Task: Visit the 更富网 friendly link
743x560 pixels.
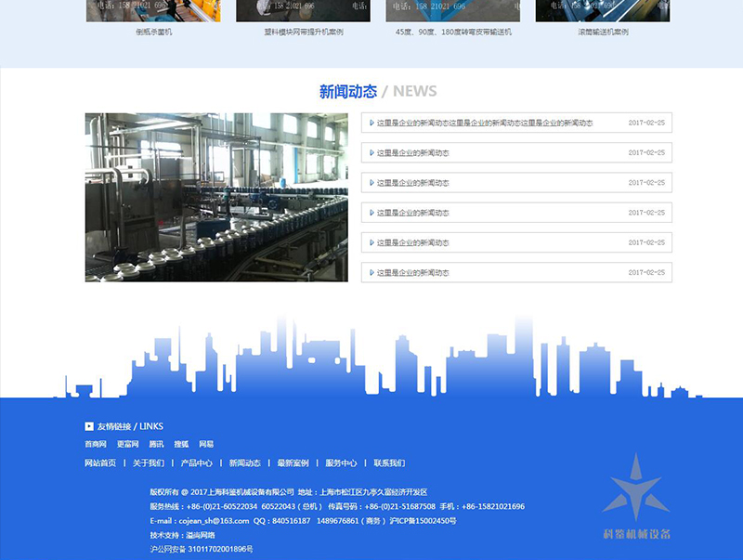Action: pos(127,445)
